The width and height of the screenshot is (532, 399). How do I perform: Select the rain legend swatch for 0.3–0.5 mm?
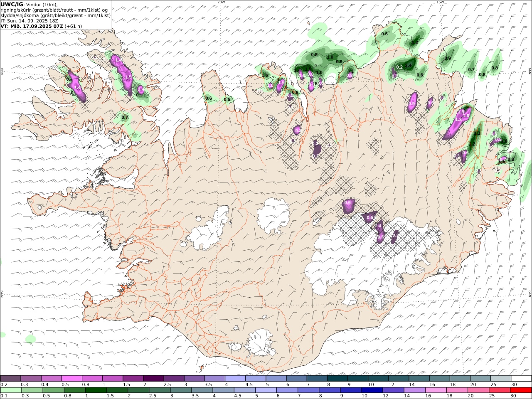pyautogui.click(x=32, y=390)
